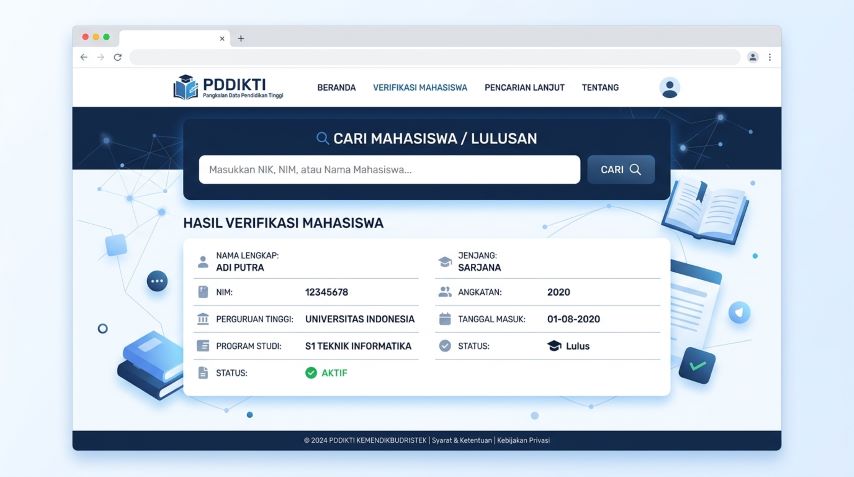Viewport: 854px width, 477px height.
Task: Go to the Beranda menu
Action: pos(336,88)
